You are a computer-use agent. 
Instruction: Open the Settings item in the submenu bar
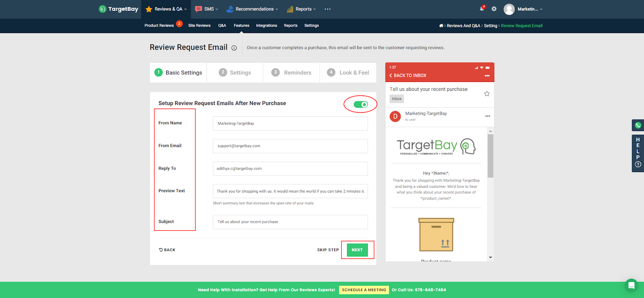pyautogui.click(x=312, y=25)
